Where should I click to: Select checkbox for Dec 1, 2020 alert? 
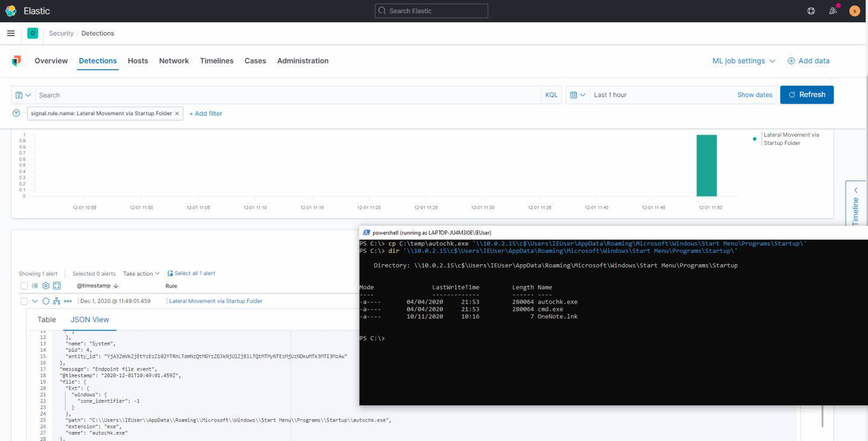pyautogui.click(x=24, y=301)
